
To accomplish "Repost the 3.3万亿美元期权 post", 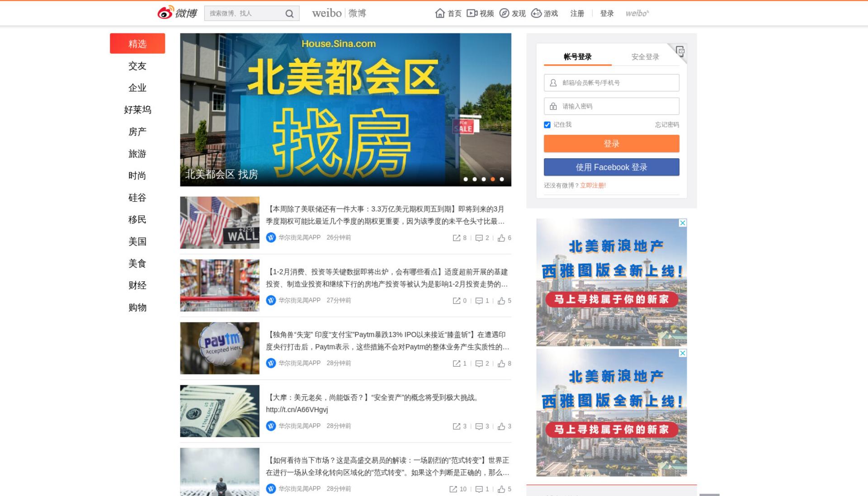I will coord(460,238).
